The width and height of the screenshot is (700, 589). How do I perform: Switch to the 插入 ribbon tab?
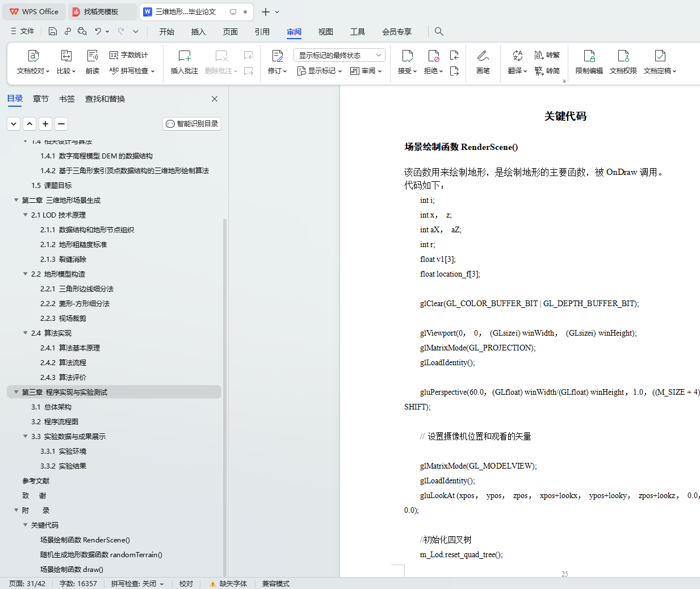pyautogui.click(x=199, y=32)
